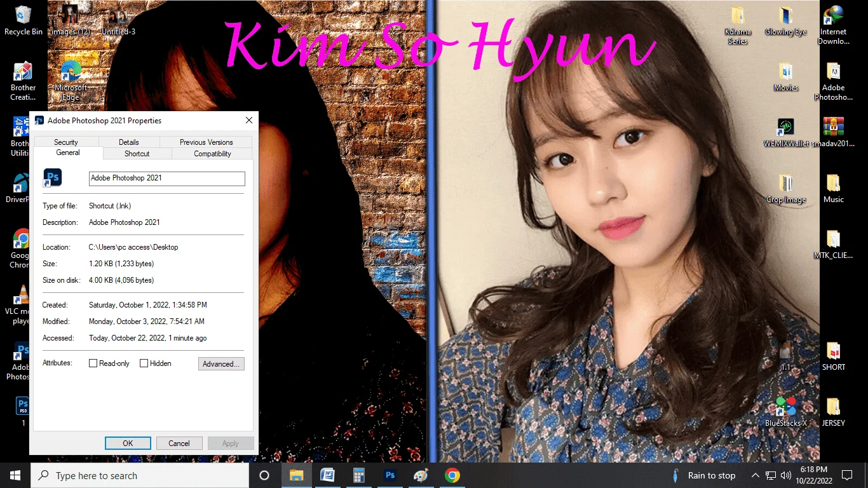Viewport: 868px width, 488px height.
Task: Open the notification center icon
Action: click(846, 475)
